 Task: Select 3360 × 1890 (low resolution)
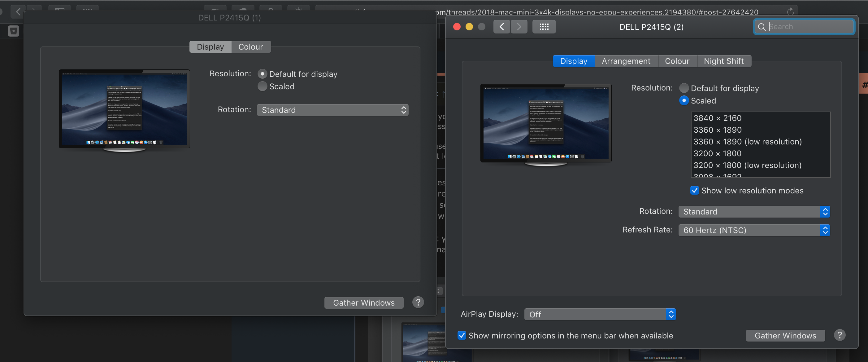(x=761, y=142)
